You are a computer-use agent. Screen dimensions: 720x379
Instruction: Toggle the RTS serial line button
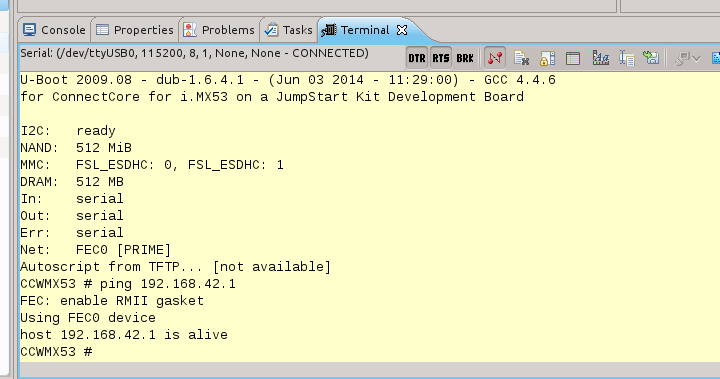tap(441, 58)
